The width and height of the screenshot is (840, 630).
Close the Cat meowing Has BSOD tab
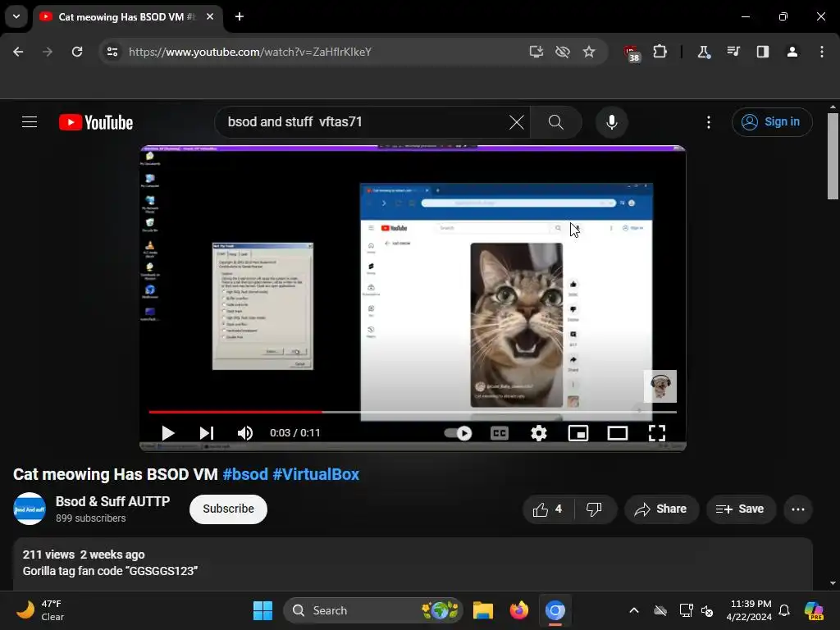(x=210, y=16)
